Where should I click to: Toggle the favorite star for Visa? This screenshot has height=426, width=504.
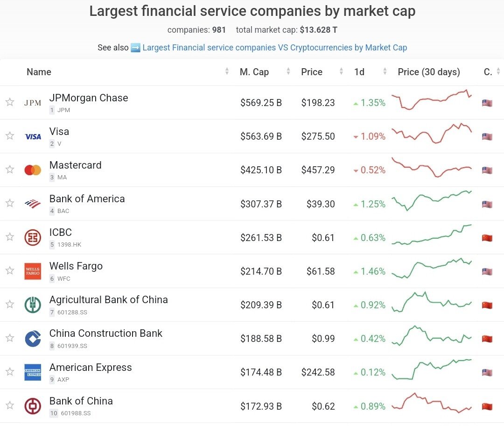(10, 136)
